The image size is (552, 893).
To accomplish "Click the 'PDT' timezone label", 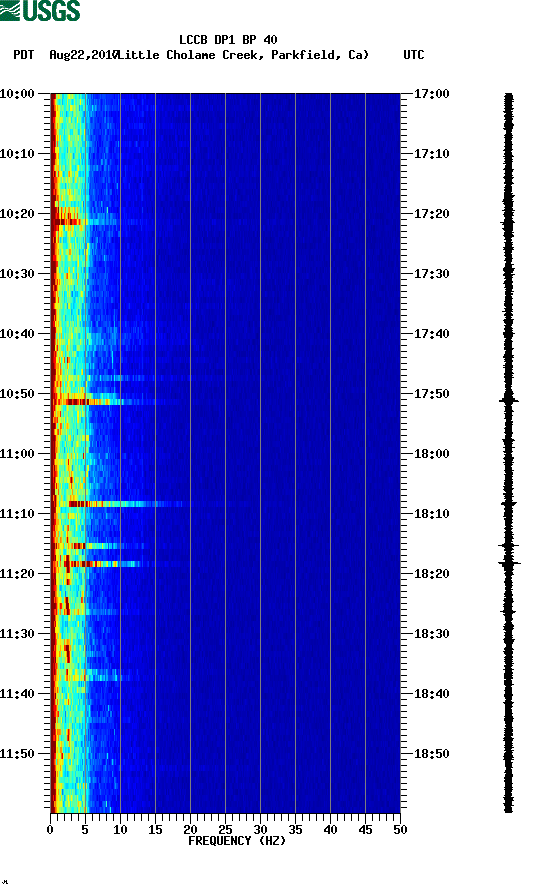I will pos(23,55).
